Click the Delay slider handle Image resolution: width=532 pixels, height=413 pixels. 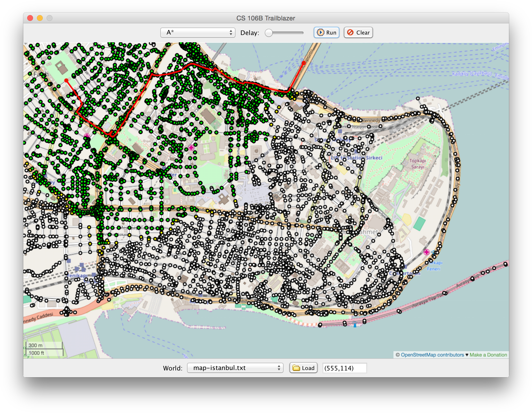pyautogui.click(x=269, y=32)
